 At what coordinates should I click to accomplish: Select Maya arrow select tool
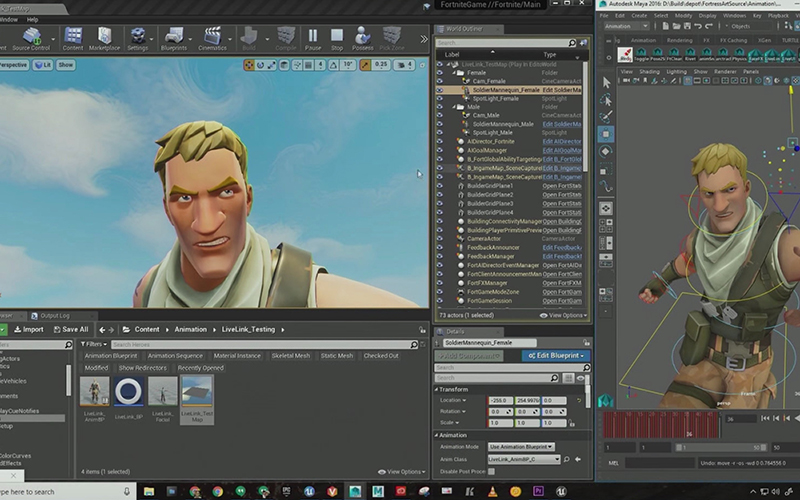(x=606, y=83)
